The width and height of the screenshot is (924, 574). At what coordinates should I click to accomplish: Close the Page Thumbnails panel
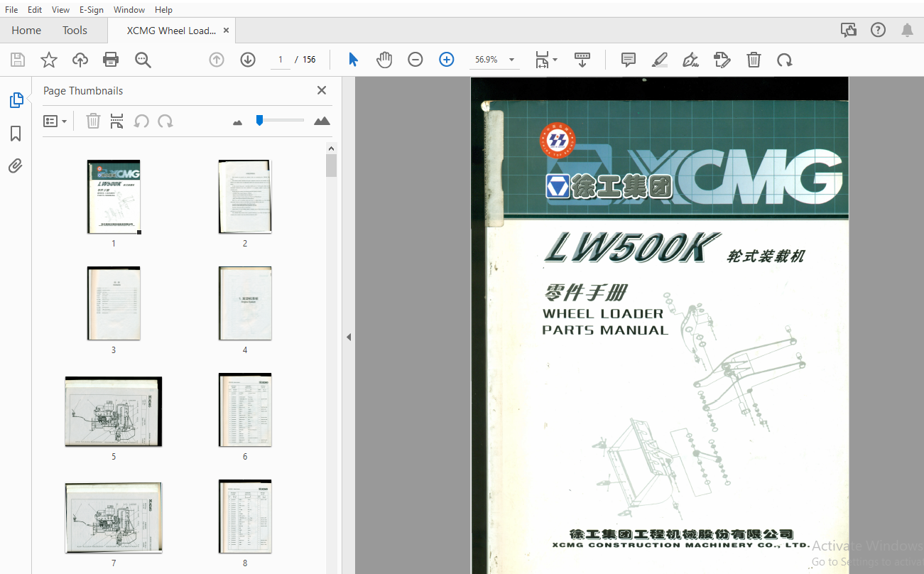pos(322,90)
